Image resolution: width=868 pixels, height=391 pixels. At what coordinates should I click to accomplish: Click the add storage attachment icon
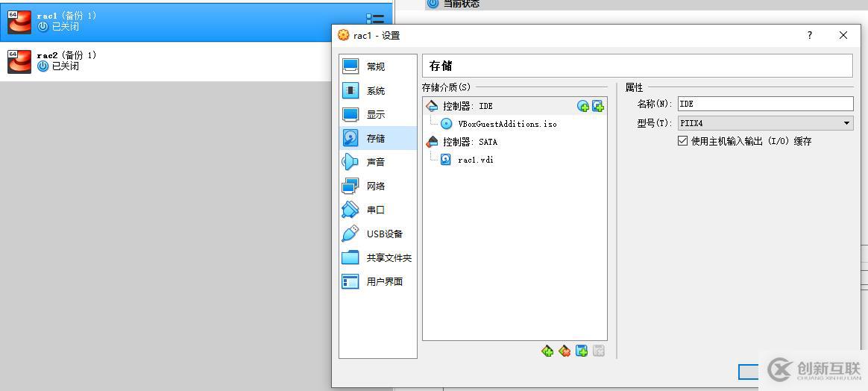click(x=581, y=351)
